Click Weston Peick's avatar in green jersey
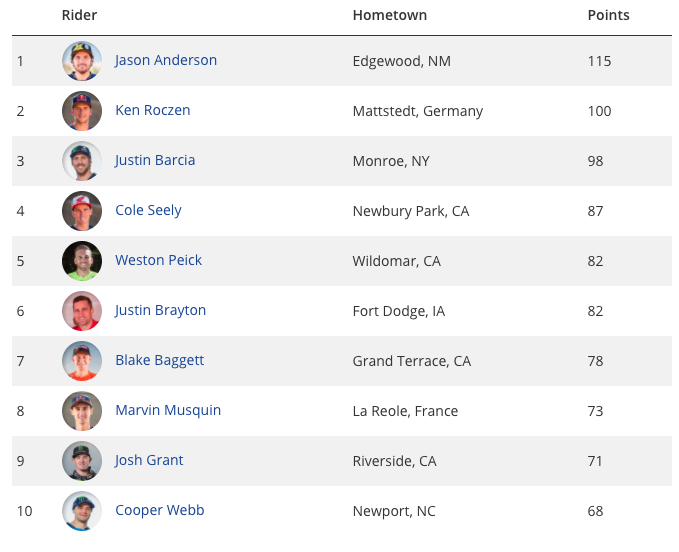 [x=82, y=261]
